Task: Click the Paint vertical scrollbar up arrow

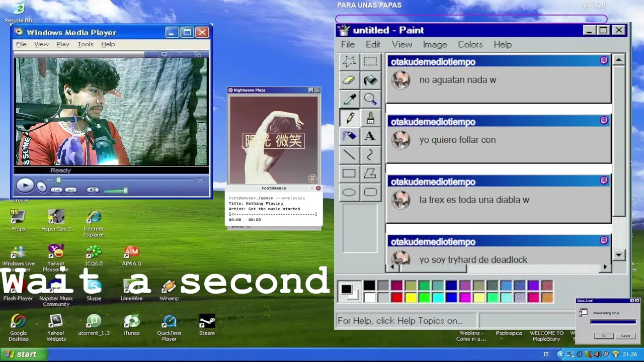Action: point(619,59)
